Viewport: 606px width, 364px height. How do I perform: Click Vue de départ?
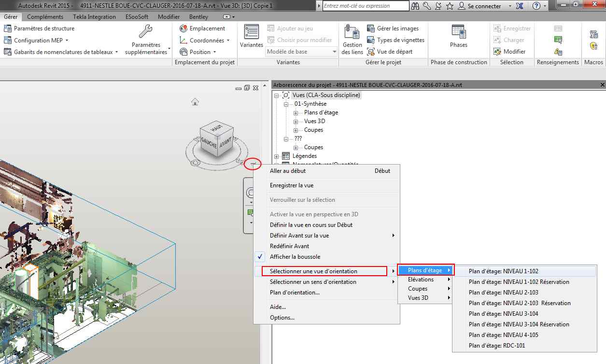click(391, 52)
